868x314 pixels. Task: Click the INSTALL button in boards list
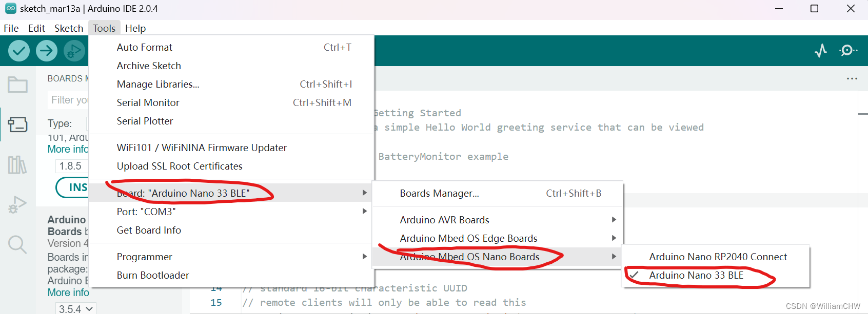(73, 187)
